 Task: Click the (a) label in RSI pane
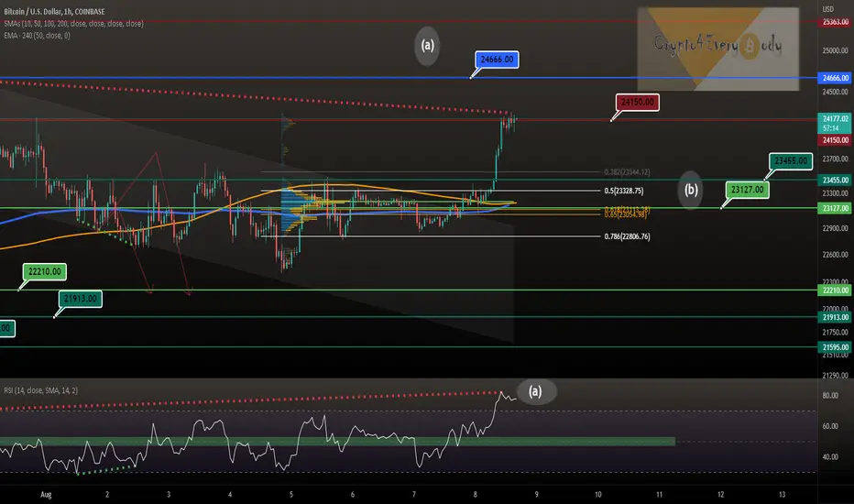click(536, 391)
